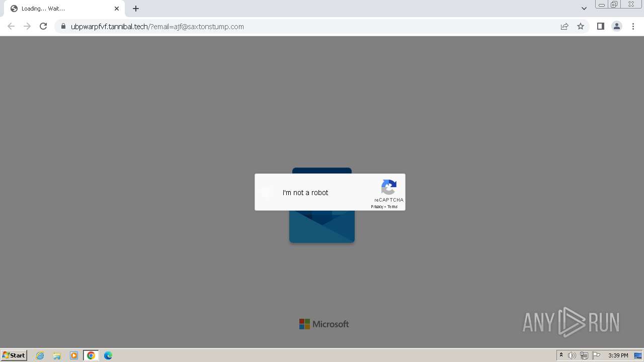The image size is (644, 362).
Task: Click the Microsoft logo at bottom
Action: (x=324, y=324)
